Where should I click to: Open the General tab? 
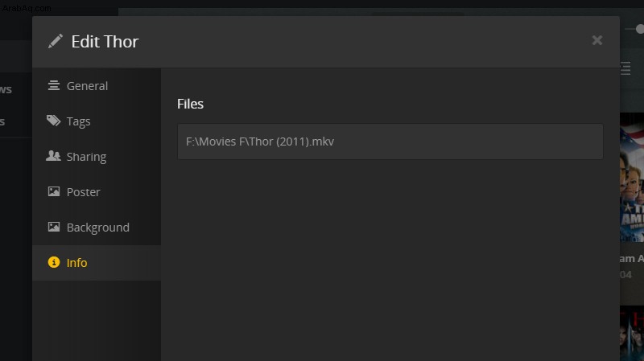pyautogui.click(x=97, y=86)
